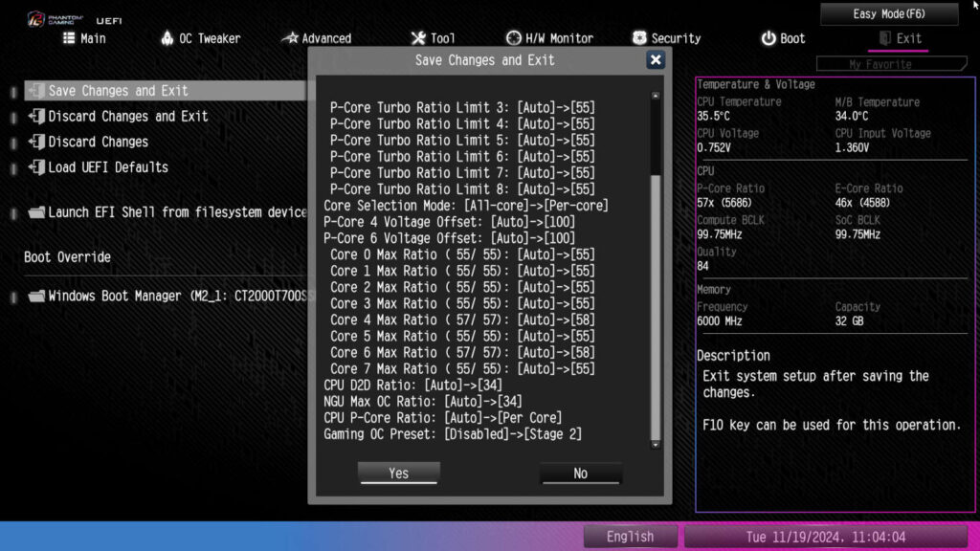980x551 pixels.
Task: Open the Advanced tab
Action: click(317, 38)
